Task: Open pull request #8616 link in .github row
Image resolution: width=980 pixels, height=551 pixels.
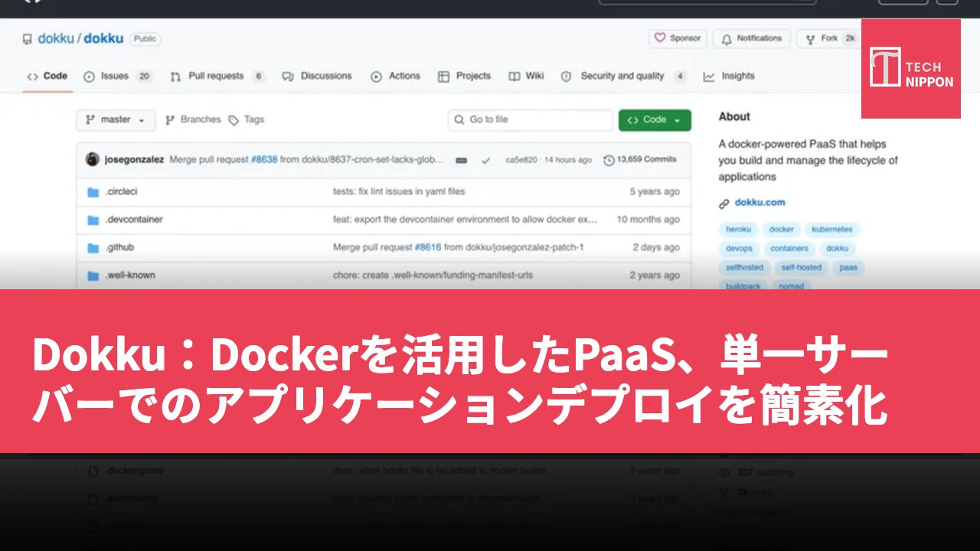Action: (427, 248)
